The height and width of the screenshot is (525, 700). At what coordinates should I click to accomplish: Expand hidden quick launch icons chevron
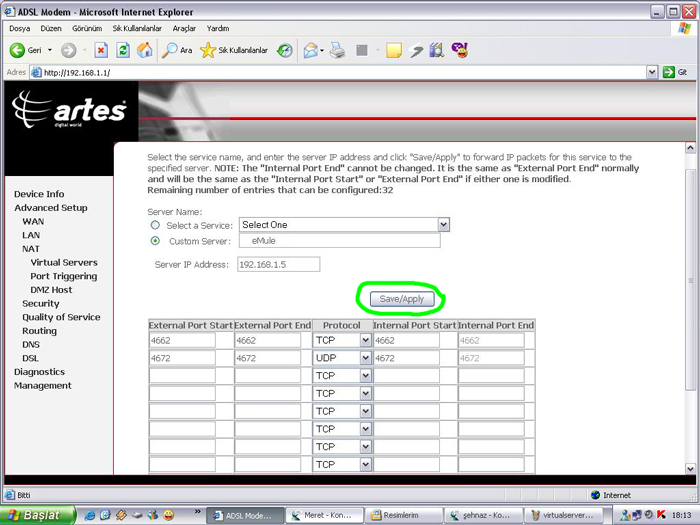pos(197,512)
